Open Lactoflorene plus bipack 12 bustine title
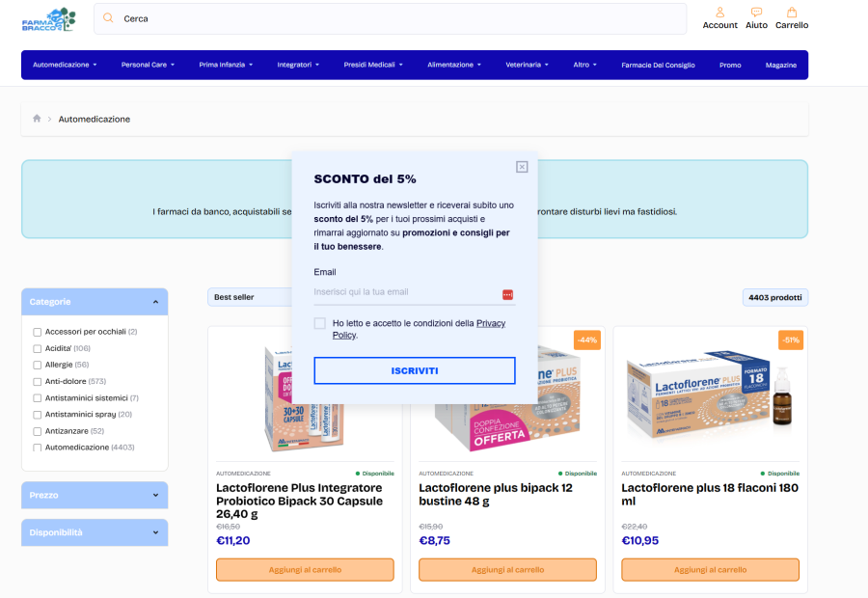868x598 pixels. (496, 495)
